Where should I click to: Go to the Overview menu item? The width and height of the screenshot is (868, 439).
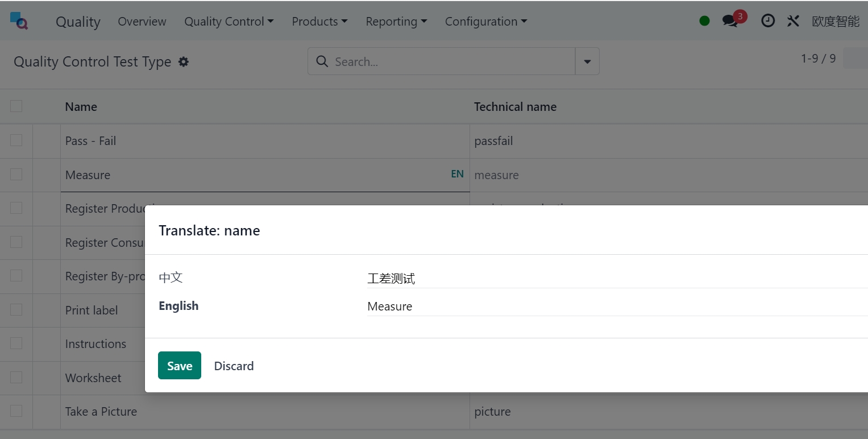tap(142, 22)
